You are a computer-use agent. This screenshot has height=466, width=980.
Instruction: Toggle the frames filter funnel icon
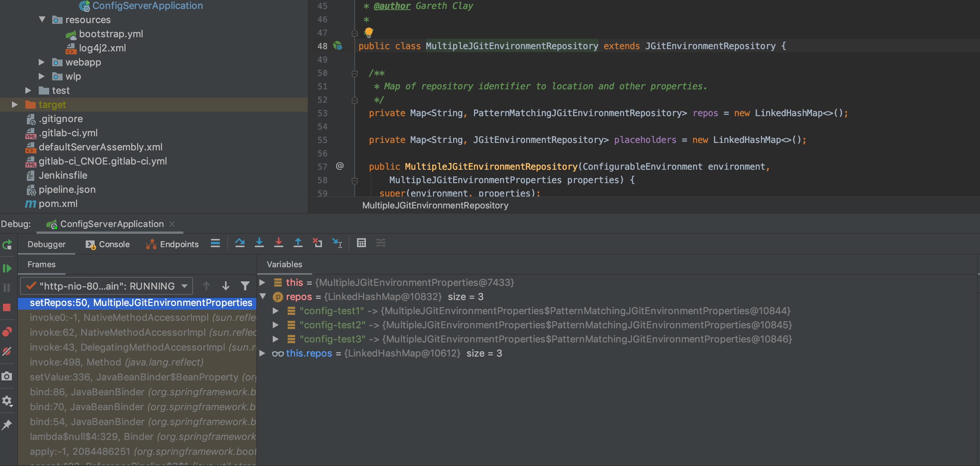[x=245, y=286]
